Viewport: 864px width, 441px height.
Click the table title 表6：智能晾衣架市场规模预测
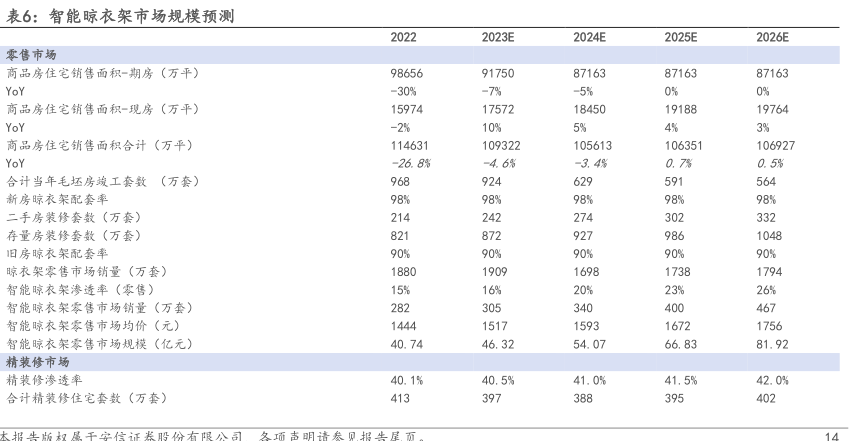[122, 14]
